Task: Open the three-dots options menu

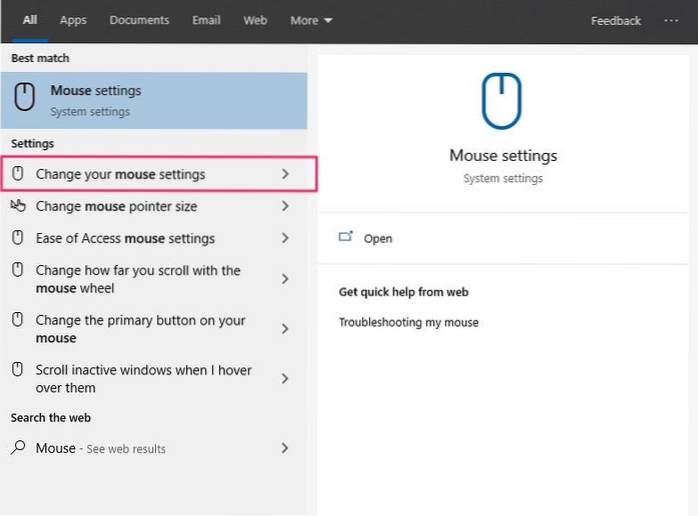Action: (x=671, y=21)
